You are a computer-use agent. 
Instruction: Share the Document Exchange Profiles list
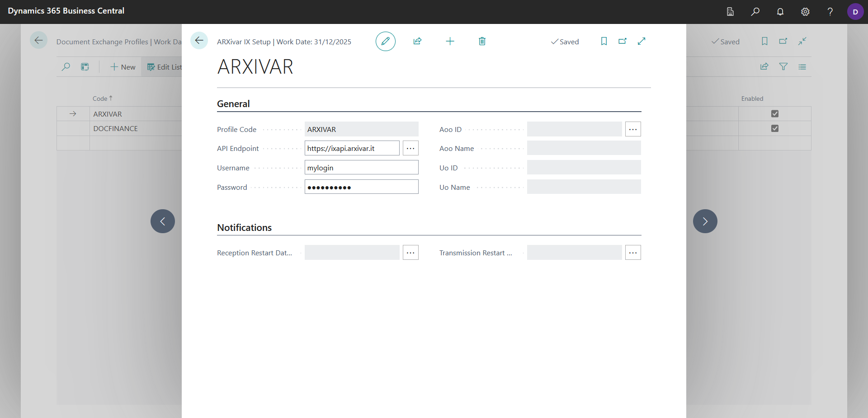click(x=764, y=67)
